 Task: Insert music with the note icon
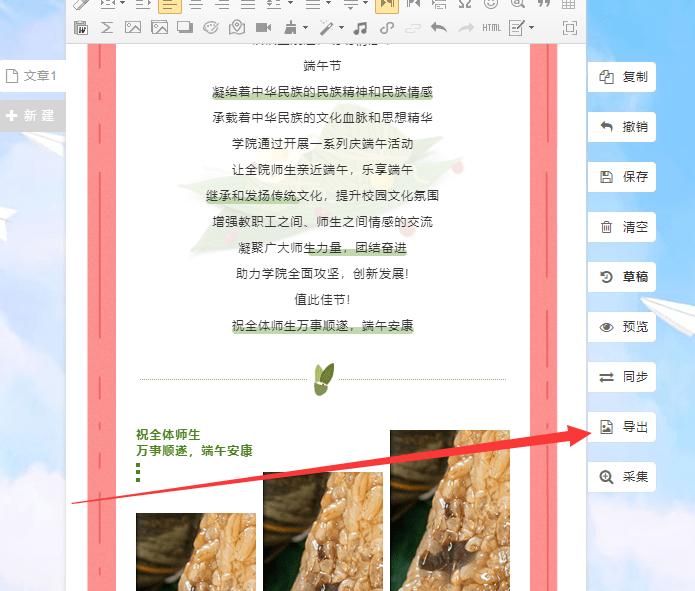(360, 28)
